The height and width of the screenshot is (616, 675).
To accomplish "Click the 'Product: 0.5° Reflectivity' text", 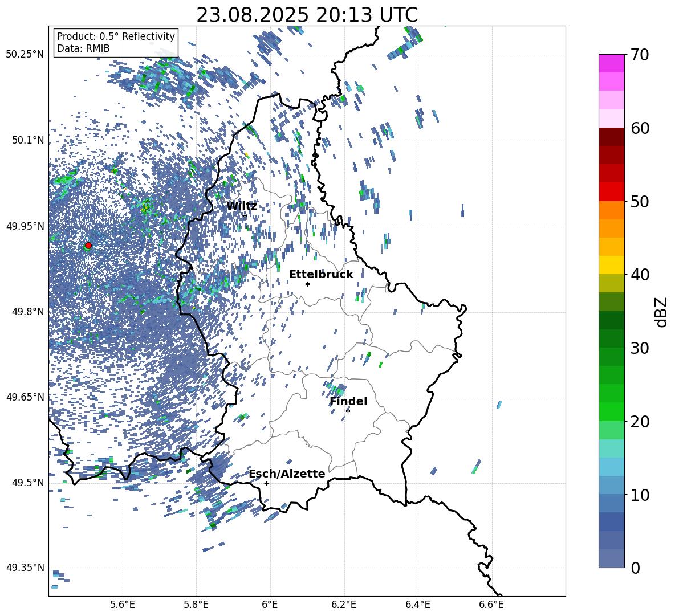I will 116,36.
